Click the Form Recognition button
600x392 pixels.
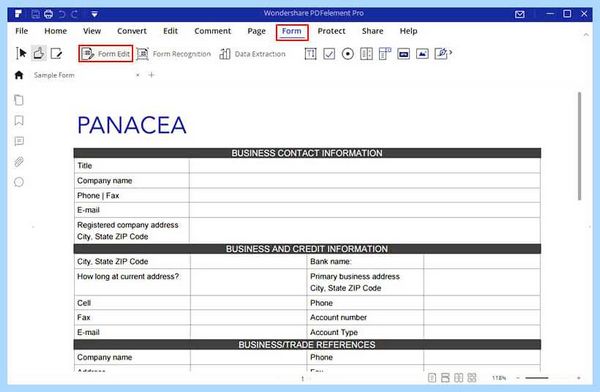[x=173, y=54]
